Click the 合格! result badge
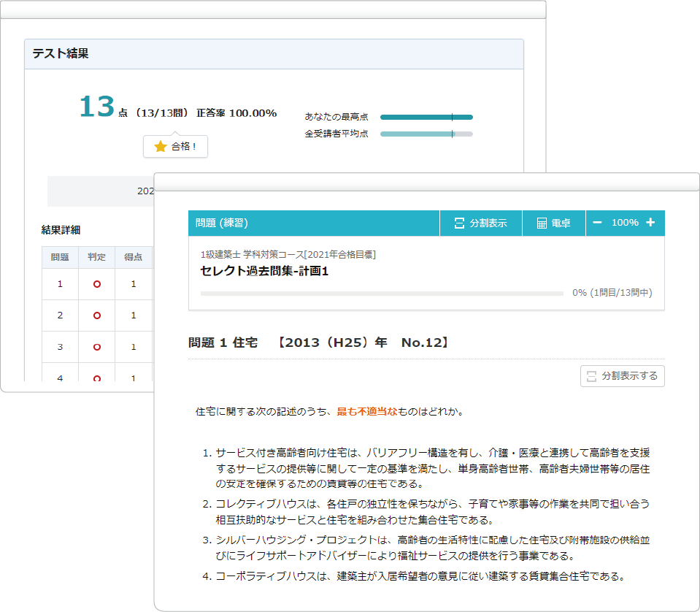 pyautogui.click(x=175, y=146)
